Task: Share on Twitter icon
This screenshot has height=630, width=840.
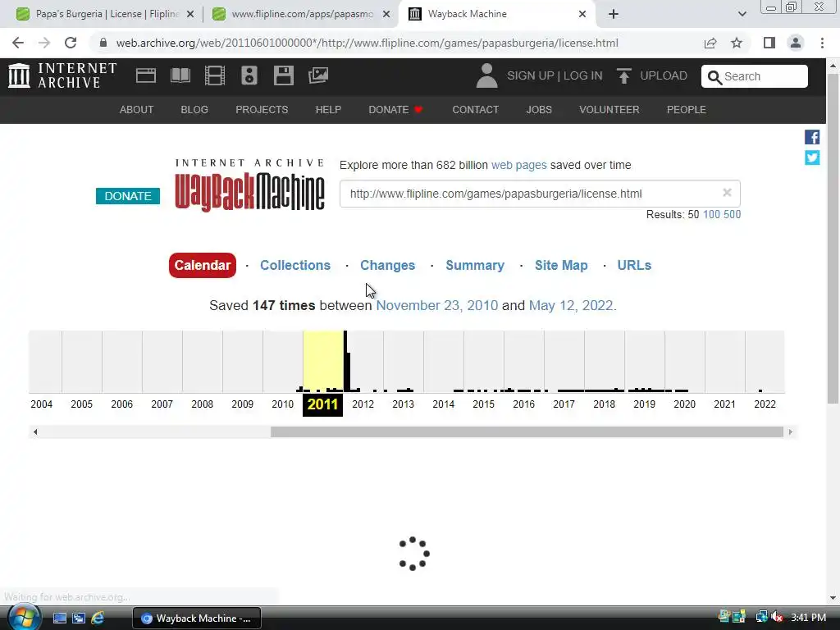Action: click(x=812, y=157)
